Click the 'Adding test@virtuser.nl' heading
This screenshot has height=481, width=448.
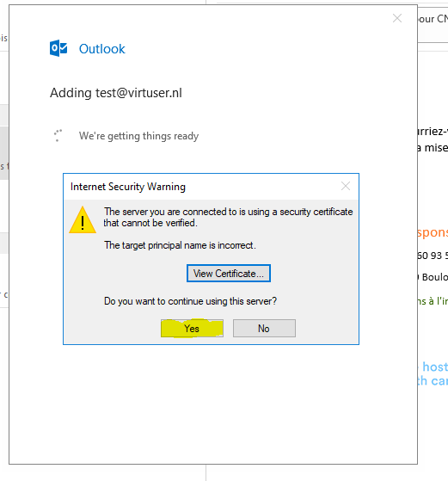116,93
